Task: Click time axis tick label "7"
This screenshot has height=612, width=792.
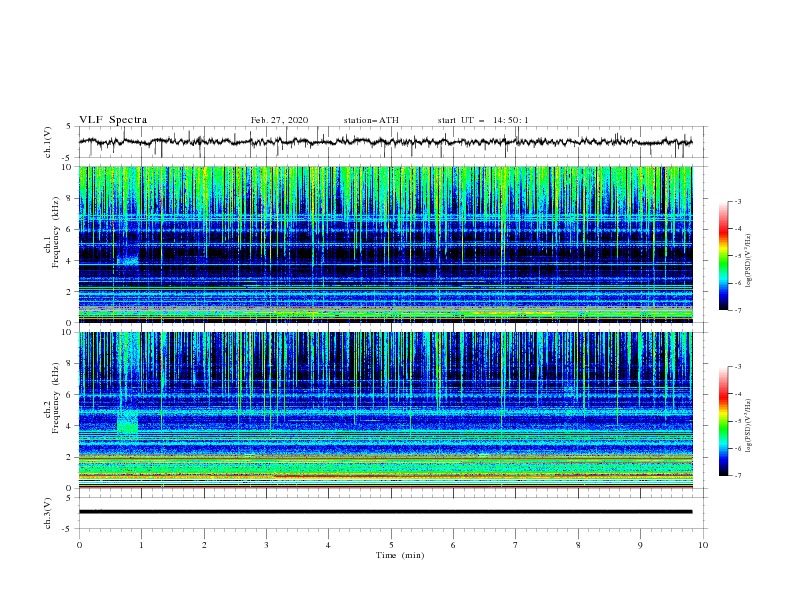Action: (x=516, y=545)
